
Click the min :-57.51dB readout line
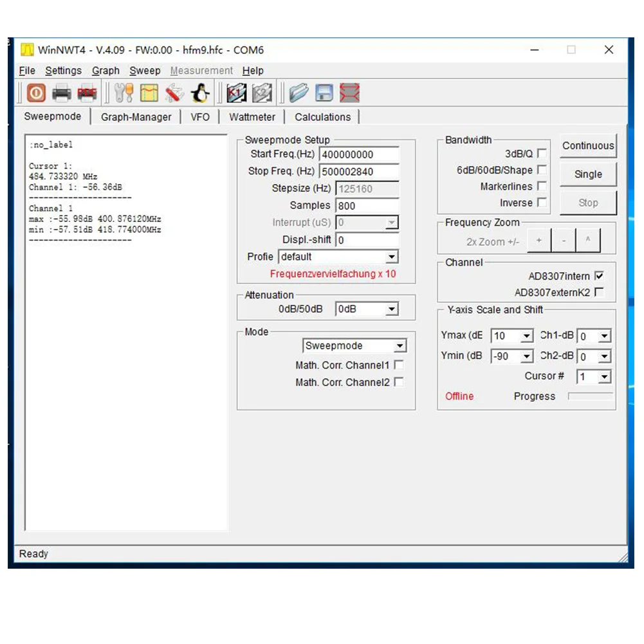(95, 230)
